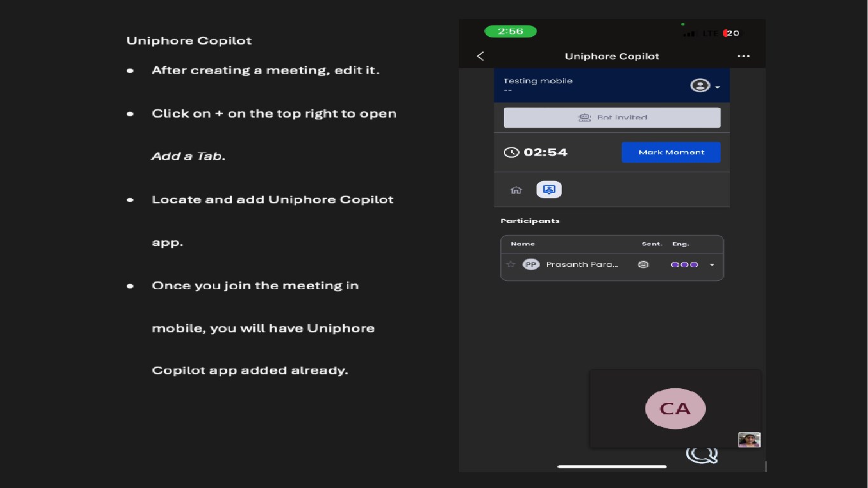Click the 'Once you join the meeting in' line
The height and width of the screenshot is (488, 868).
(x=255, y=285)
